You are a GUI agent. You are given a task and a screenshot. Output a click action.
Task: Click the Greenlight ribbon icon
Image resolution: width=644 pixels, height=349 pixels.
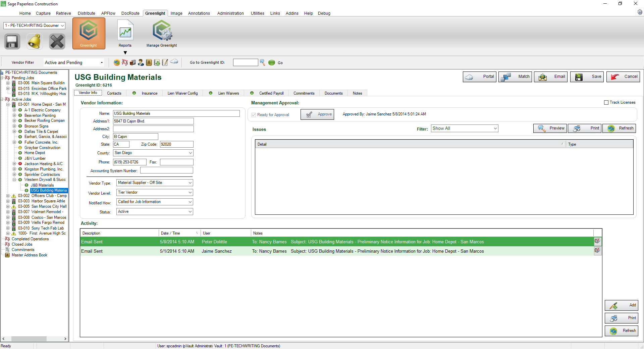89,33
